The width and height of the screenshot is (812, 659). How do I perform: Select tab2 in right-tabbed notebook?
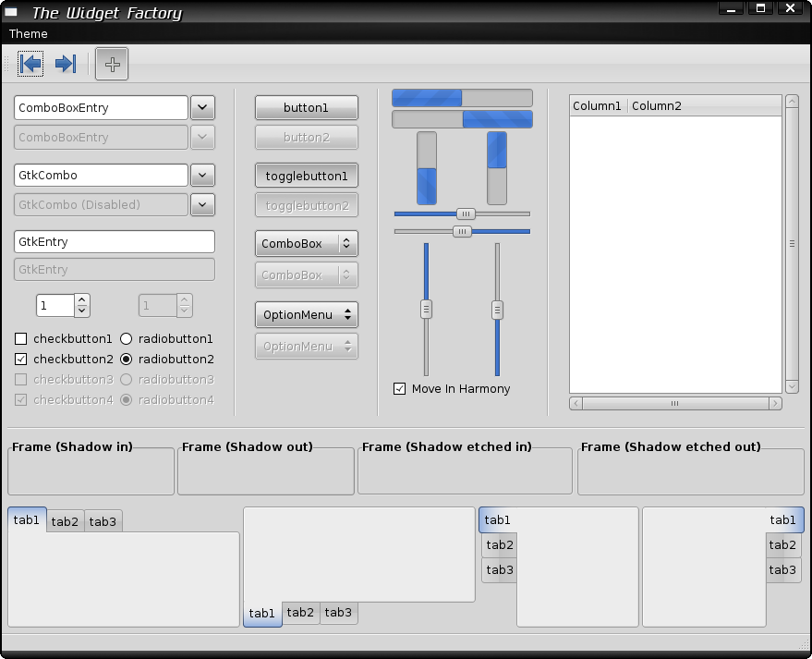click(x=783, y=545)
